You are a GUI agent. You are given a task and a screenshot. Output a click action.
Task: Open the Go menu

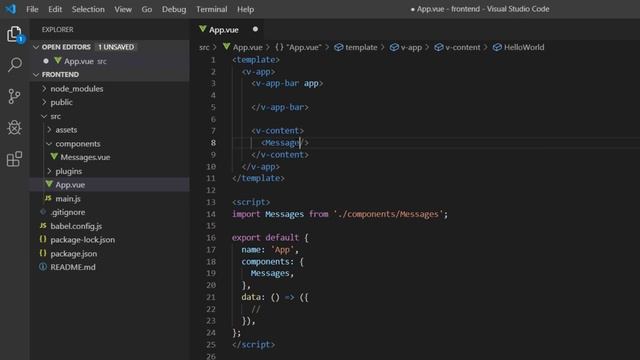tap(147, 9)
